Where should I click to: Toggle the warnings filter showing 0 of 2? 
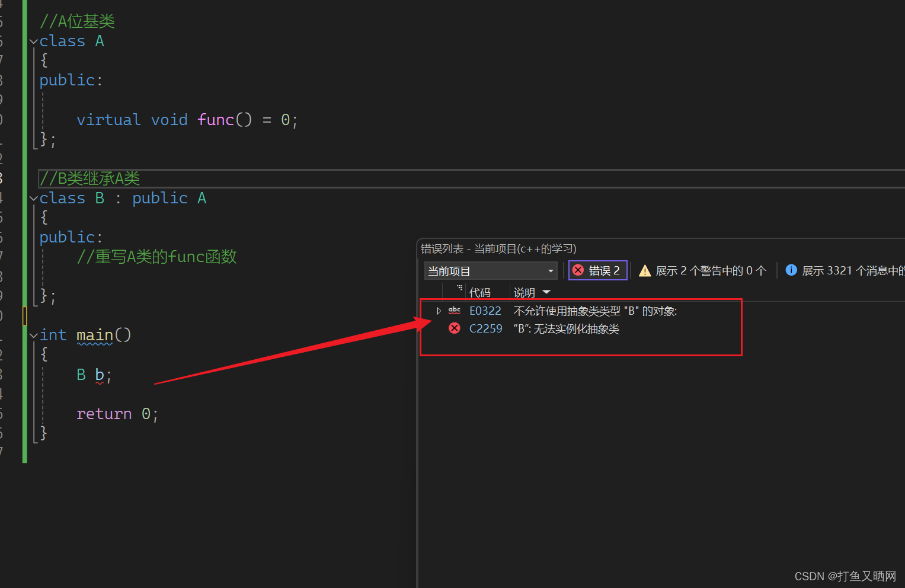pyautogui.click(x=703, y=271)
